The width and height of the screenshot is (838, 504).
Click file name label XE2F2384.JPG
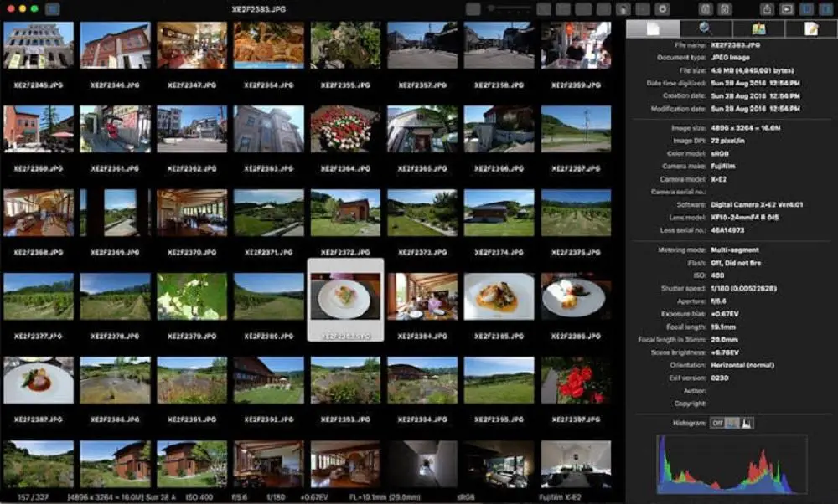[422, 337]
